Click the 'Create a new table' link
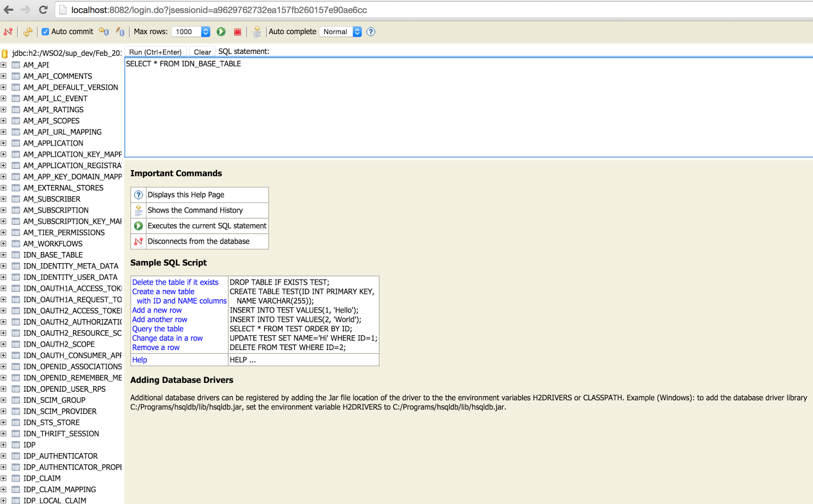This screenshot has height=504, width=813. [163, 292]
